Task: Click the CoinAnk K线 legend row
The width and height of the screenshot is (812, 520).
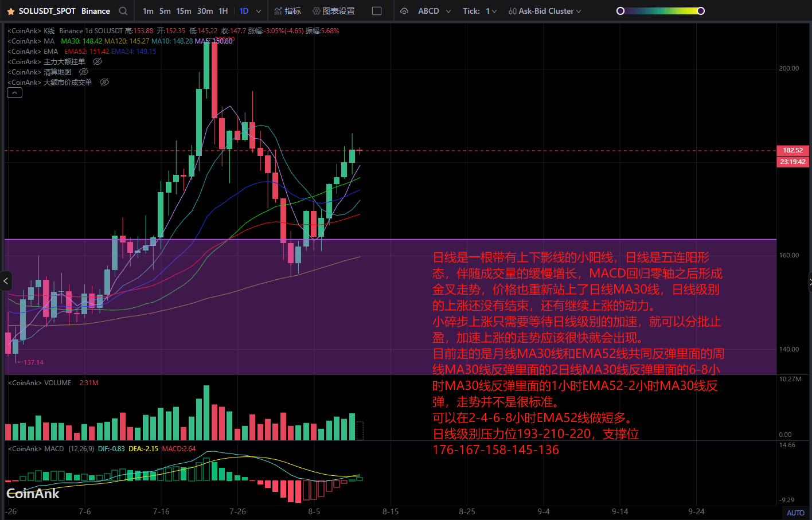Action: 173,30
